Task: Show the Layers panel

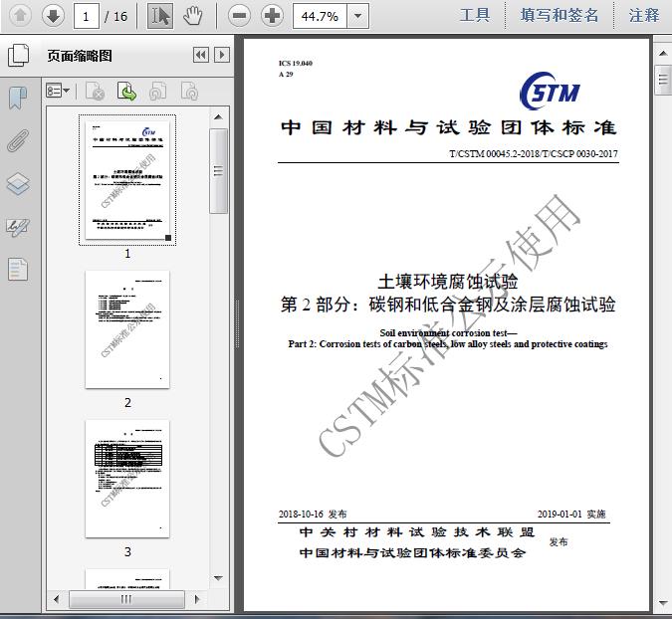Action: [x=18, y=184]
